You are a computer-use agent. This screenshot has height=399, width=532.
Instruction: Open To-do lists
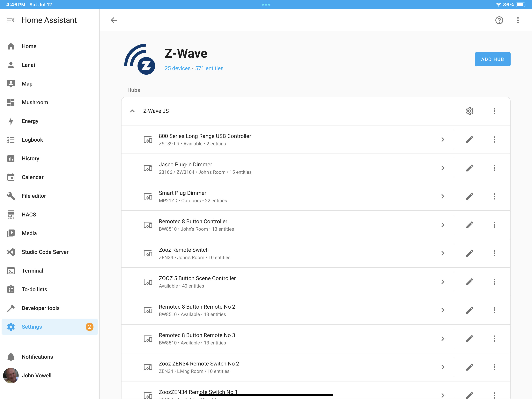pos(50,289)
